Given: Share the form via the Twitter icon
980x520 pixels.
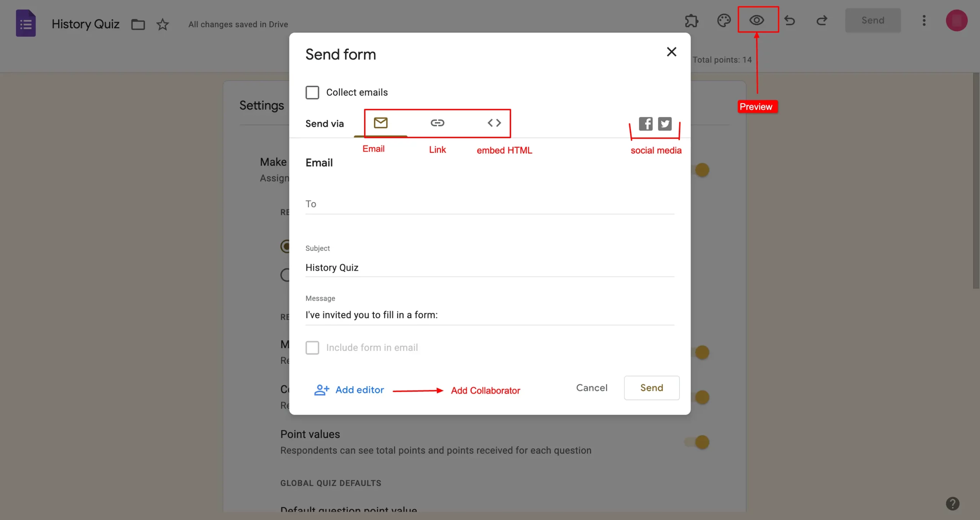Looking at the screenshot, I should click(665, 123).
